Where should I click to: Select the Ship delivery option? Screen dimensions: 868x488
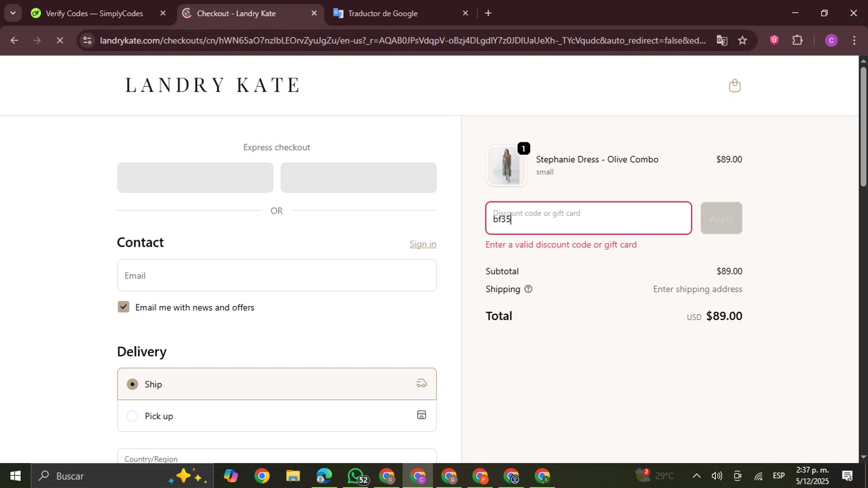click(x=277, y=384)
